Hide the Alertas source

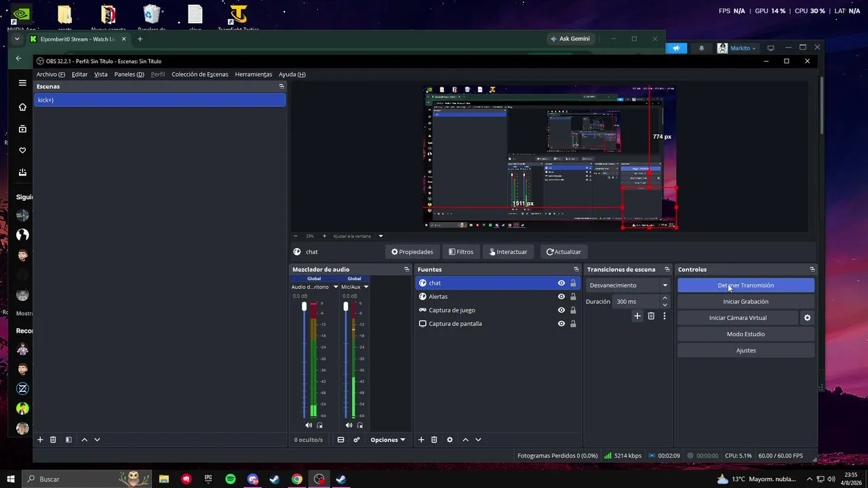point(561,297)
